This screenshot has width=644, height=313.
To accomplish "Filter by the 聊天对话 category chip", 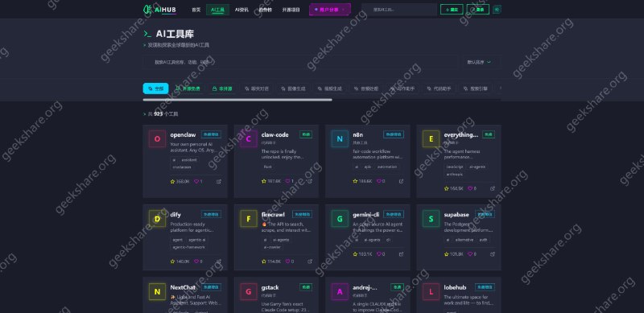I will 257,89.
